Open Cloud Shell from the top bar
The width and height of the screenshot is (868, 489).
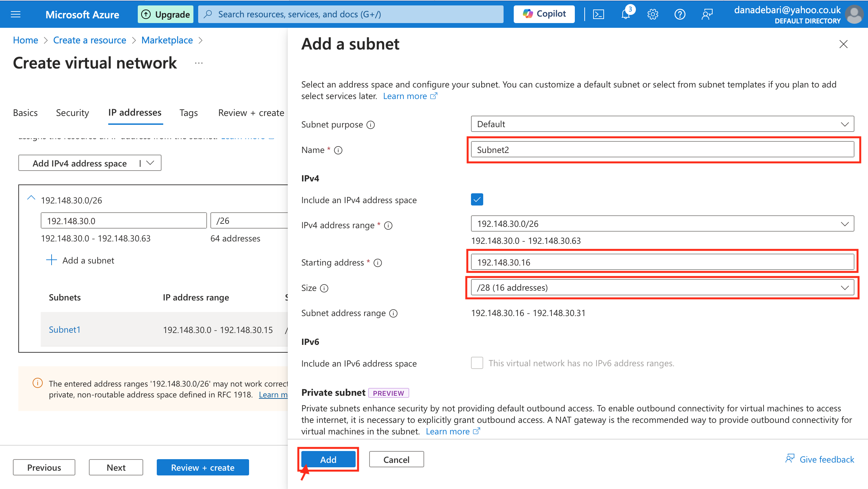pos(599,14)
